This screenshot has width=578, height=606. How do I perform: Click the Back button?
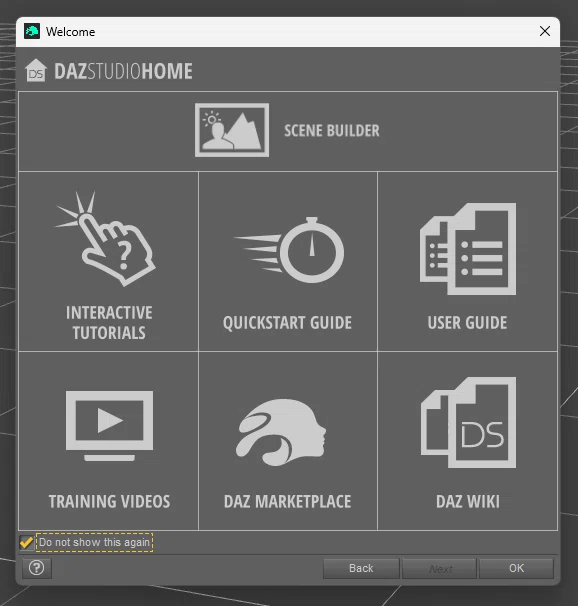pos(361,568)
